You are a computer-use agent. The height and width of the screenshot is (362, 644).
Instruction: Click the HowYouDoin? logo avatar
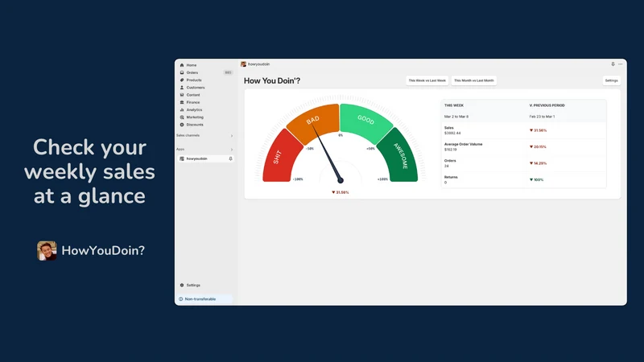pyautogui.click(x=47, y=251)
